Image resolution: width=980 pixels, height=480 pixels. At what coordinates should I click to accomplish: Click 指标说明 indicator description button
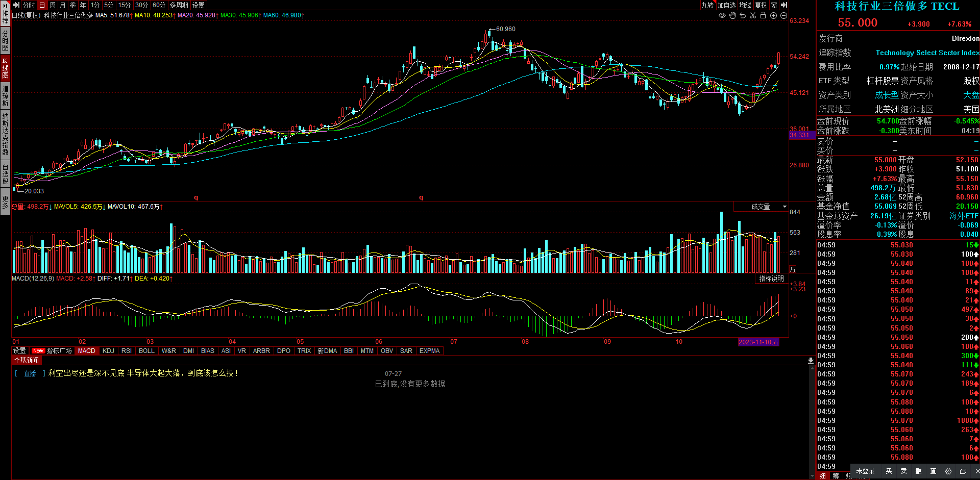click(771, 279)
